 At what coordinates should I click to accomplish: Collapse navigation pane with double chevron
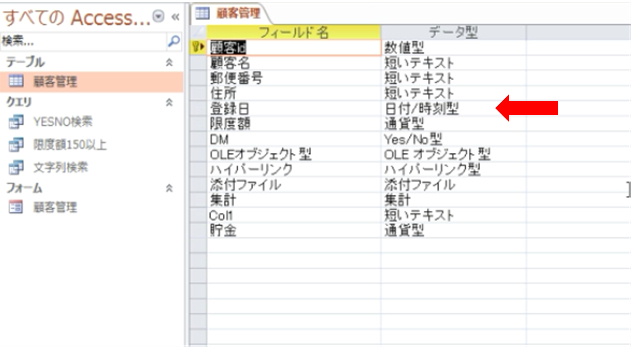[x=176, y=17]
